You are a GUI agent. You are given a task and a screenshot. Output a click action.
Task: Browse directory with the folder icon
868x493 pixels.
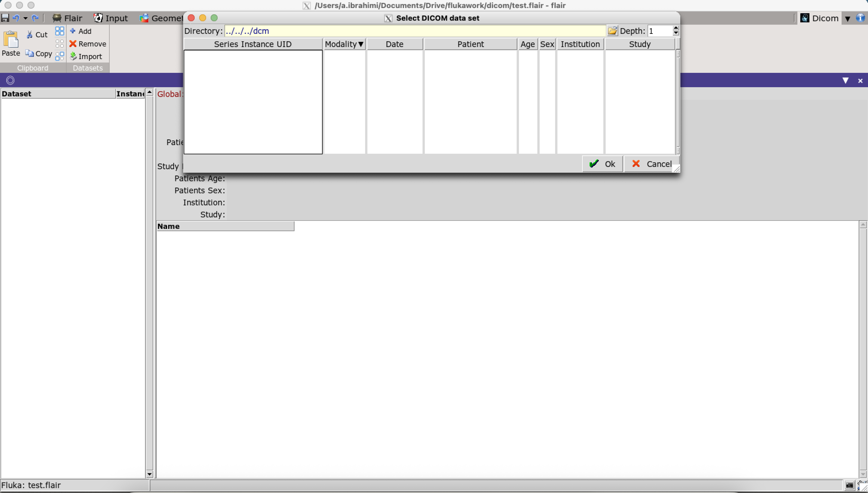(612, 31)
